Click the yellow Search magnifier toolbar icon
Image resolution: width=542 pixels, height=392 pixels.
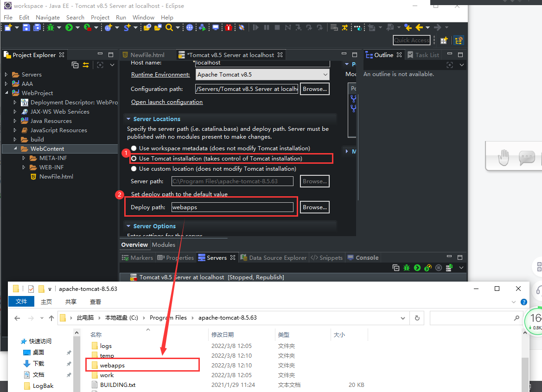coord(169,27)
